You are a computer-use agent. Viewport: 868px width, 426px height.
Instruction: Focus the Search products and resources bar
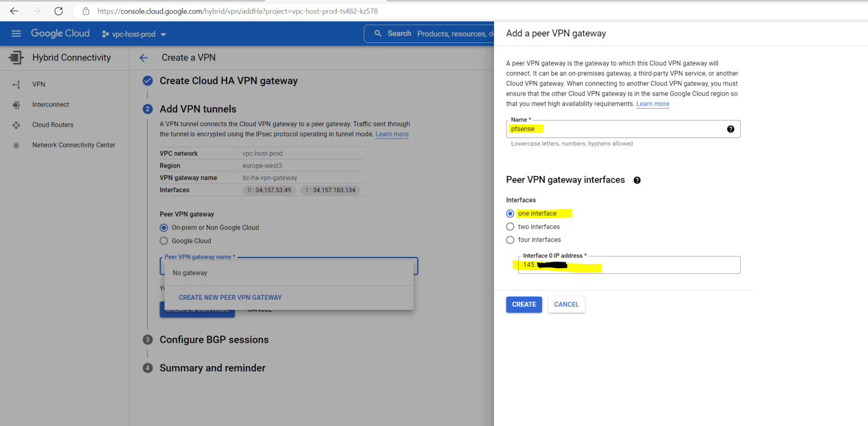click(x=429, y=33)
